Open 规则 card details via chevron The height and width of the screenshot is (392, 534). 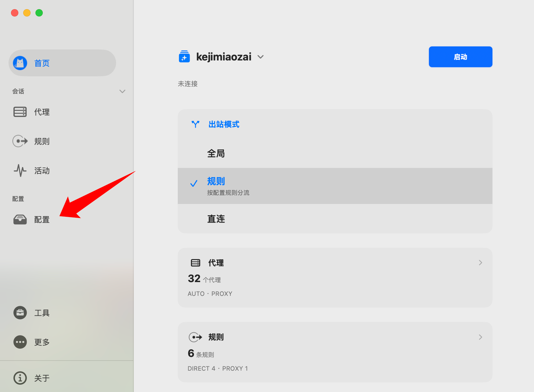point(480,337)
